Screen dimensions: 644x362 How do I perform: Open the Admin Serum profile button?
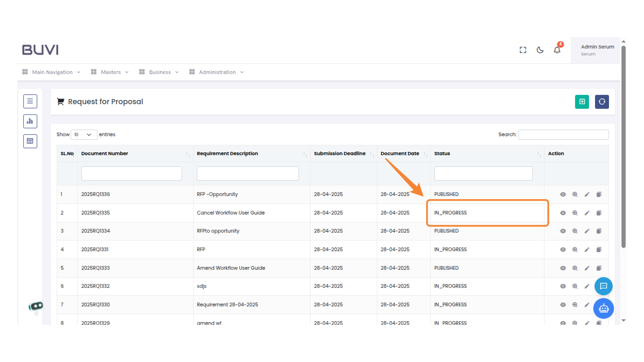[x=595, y=50]
